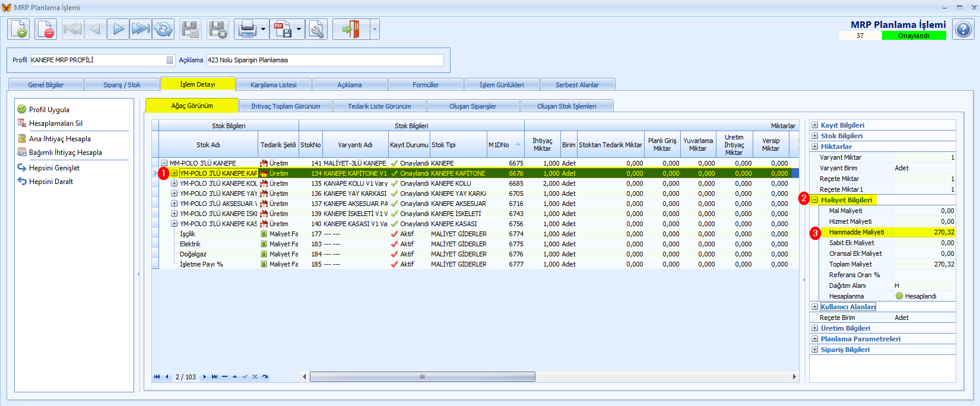980x406 pixels.
Task: Cancel changes with the floppy-X icon
Action: pos(218,28)
